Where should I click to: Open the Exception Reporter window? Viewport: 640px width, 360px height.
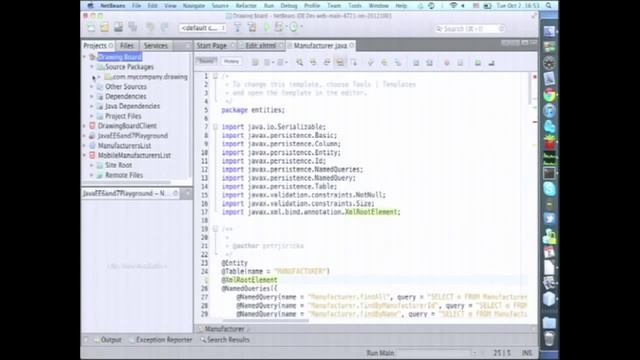coord(160,340)
